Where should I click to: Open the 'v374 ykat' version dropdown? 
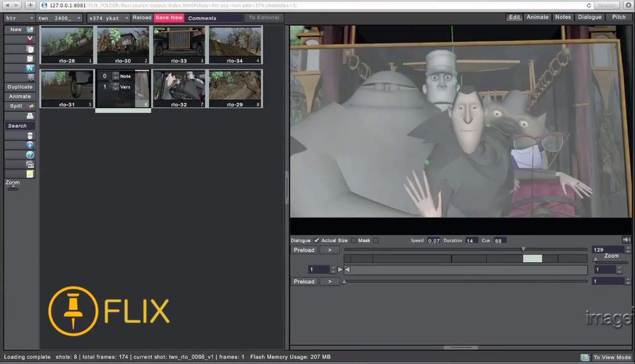click(108, 18)
